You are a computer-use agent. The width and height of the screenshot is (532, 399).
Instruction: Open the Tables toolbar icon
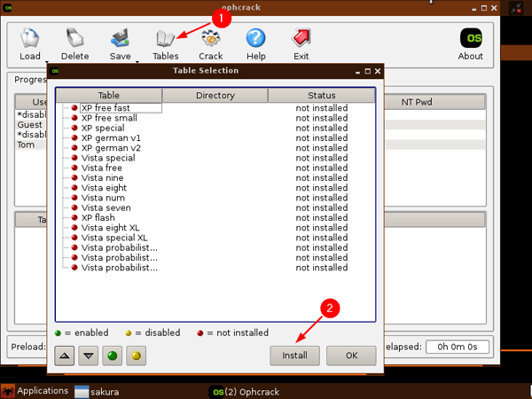(x=165, y=39)
